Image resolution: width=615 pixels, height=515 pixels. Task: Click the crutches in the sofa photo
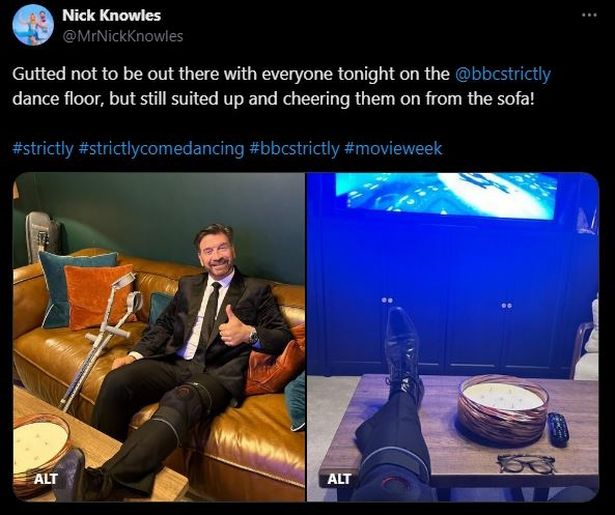pyautogui.click(x=103, y=339)
